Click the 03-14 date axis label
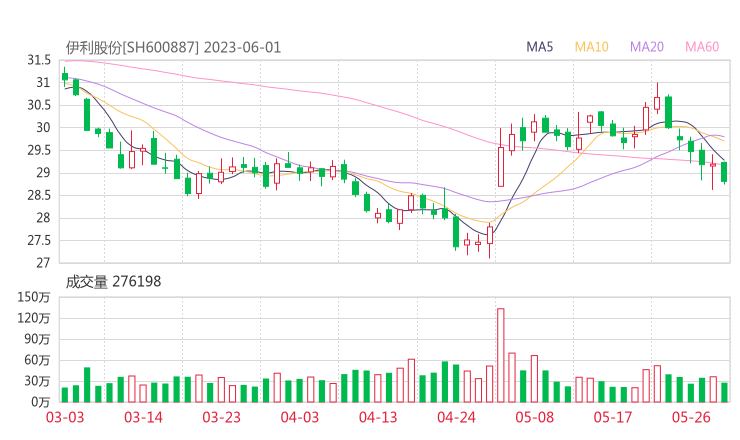This screenshot has width=740, height=440. pos(143,417)
